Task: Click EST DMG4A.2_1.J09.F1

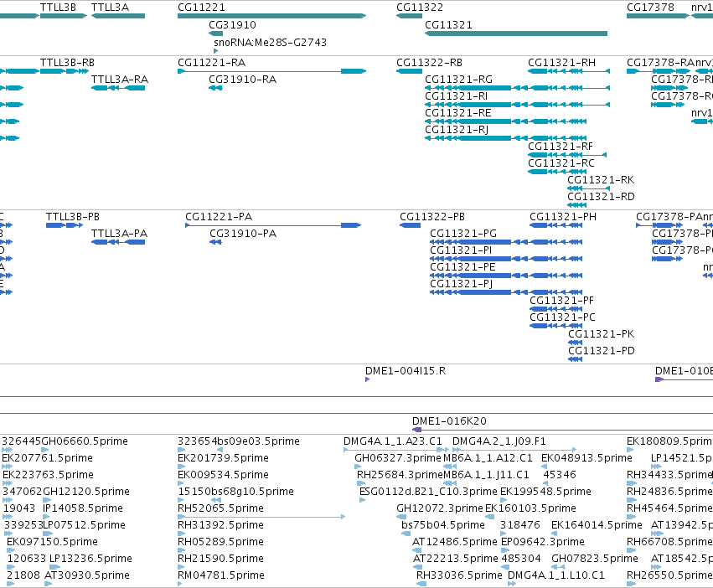Action: (499, 441)
